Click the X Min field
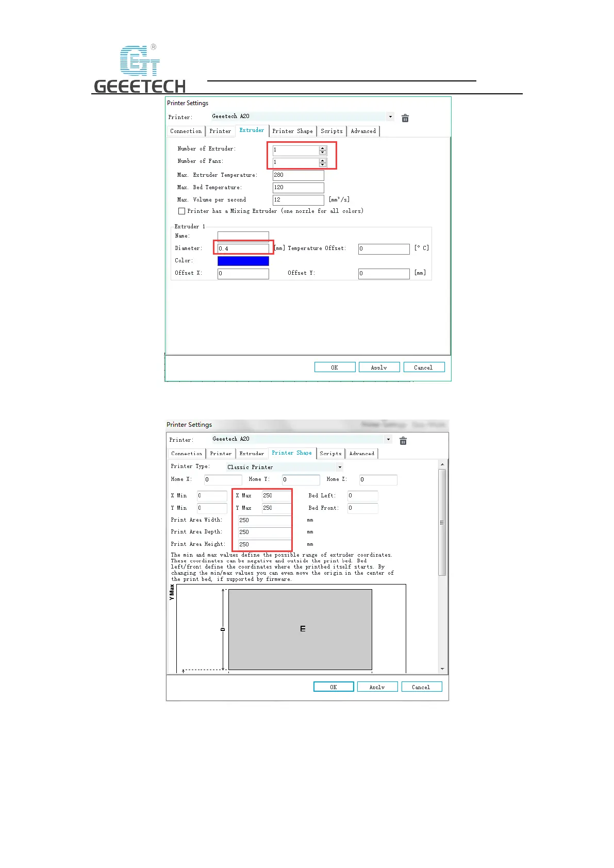The image size is (614, 868). 212,496
